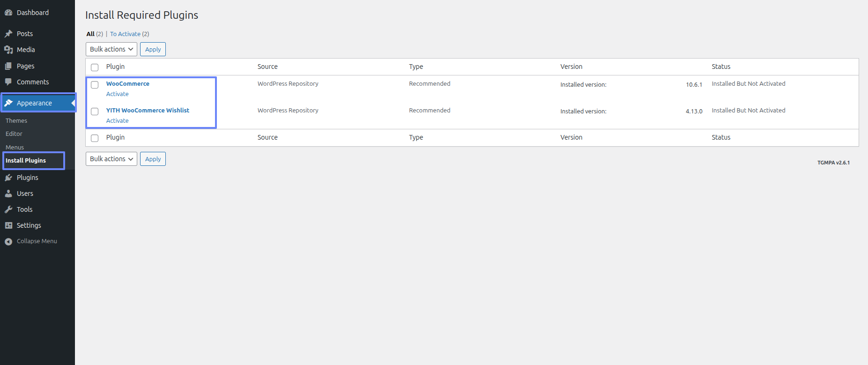Check the WooCommerce plugin checkbox
Image resolution: width=868 pixels, height=365 pixels.
pyautogui.click(x=95, y=85)
